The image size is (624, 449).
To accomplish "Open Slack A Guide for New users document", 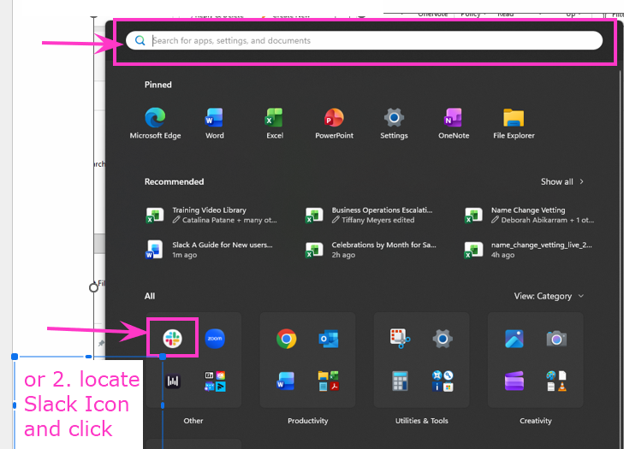I will (x=210, y=250).
